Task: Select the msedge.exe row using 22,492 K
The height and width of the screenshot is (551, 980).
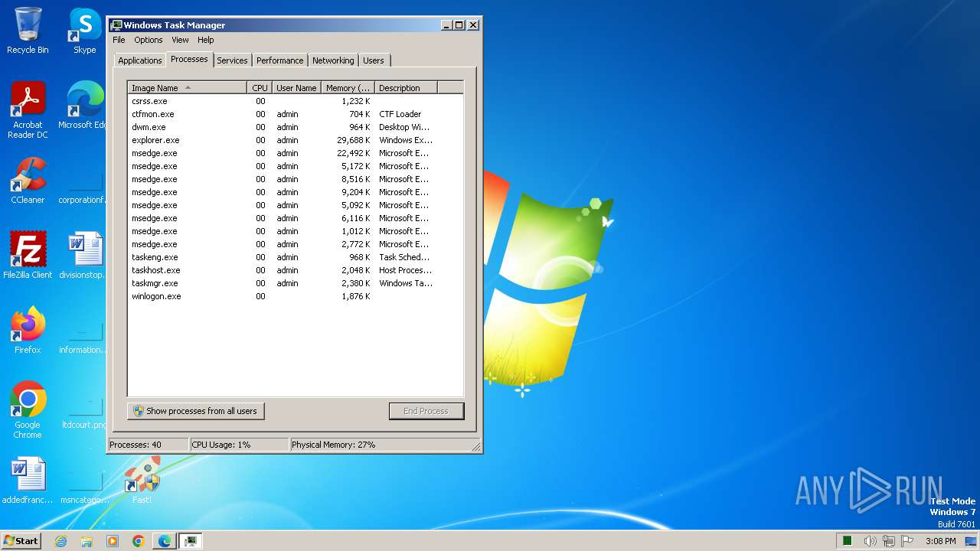Action: coord(296,153)
